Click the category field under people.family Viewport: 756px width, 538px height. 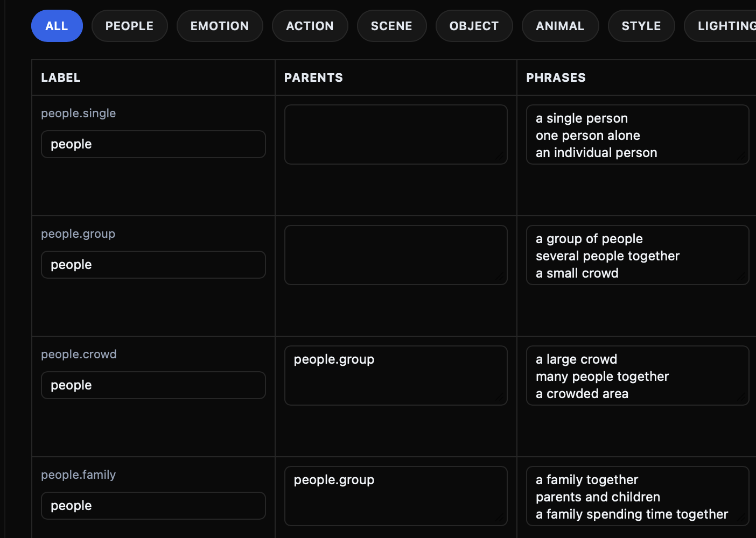click(x=153, y=506)
